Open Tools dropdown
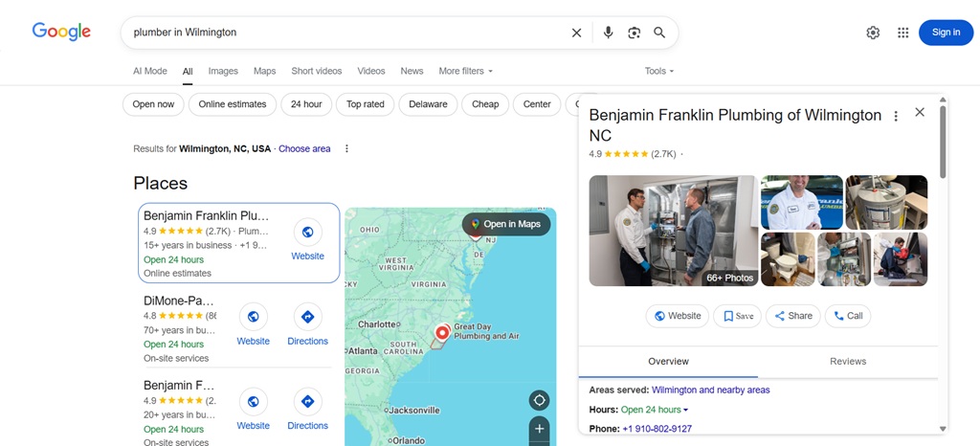The height and width of the screenshot is (446, 980). (x=659, y=71)
